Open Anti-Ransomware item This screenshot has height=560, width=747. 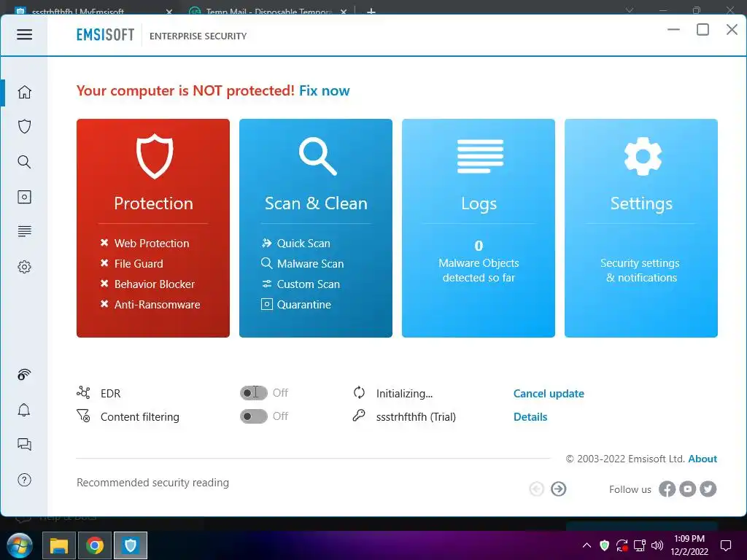(x=158, y=305)
